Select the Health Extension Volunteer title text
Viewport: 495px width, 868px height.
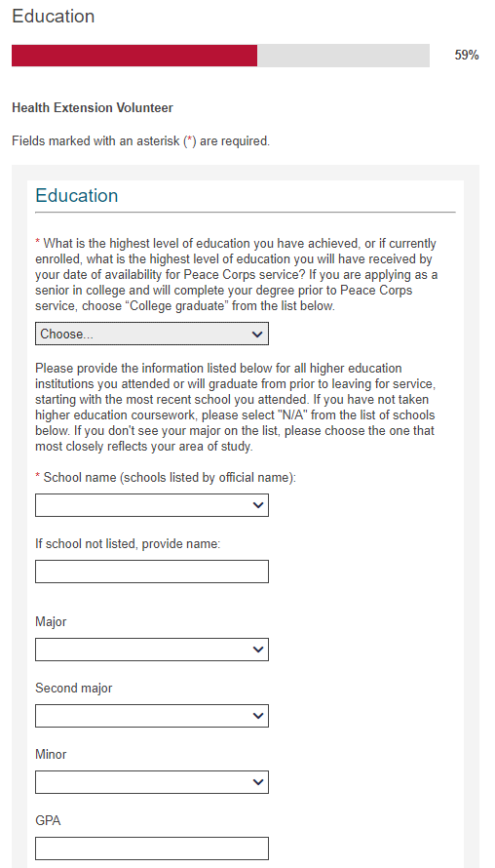[x=93, y=107]
